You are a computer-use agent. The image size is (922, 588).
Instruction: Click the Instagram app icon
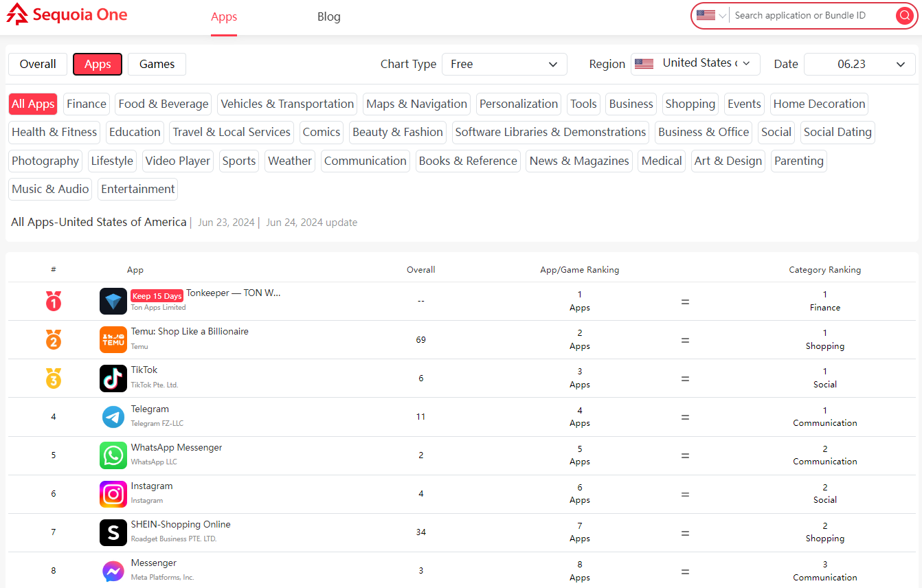point(113,493)
